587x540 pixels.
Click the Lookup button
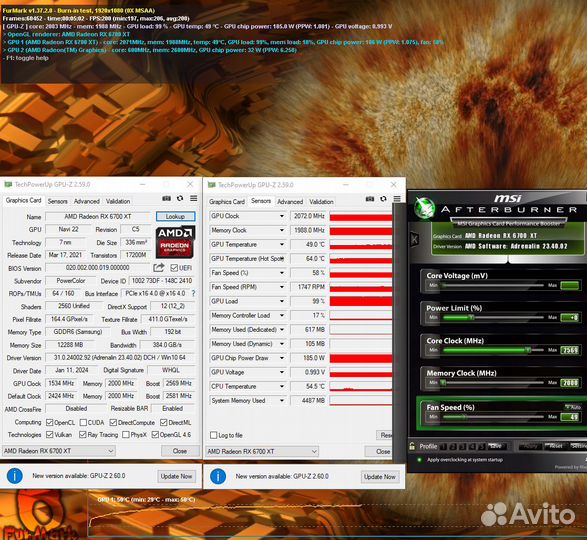click(x=175, y=216)
